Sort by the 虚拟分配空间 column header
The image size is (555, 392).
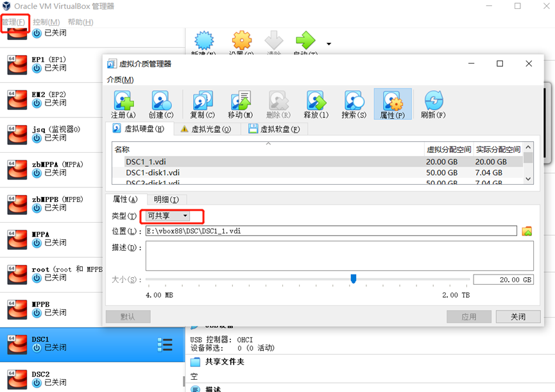point(449,149)
